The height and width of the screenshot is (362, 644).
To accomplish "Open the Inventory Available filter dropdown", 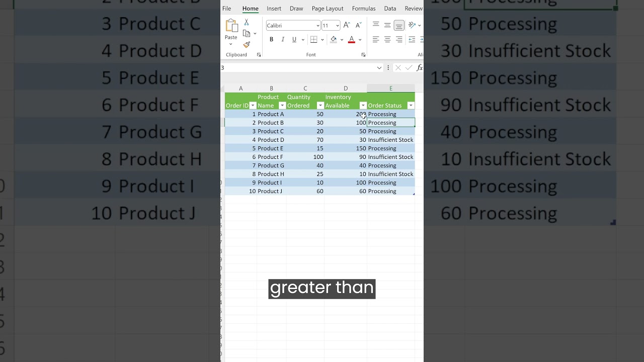I will point(363,106).
